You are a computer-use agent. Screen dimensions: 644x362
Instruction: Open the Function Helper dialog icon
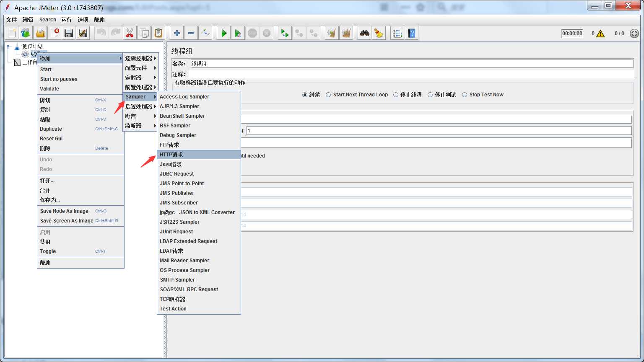coord(397,33)
